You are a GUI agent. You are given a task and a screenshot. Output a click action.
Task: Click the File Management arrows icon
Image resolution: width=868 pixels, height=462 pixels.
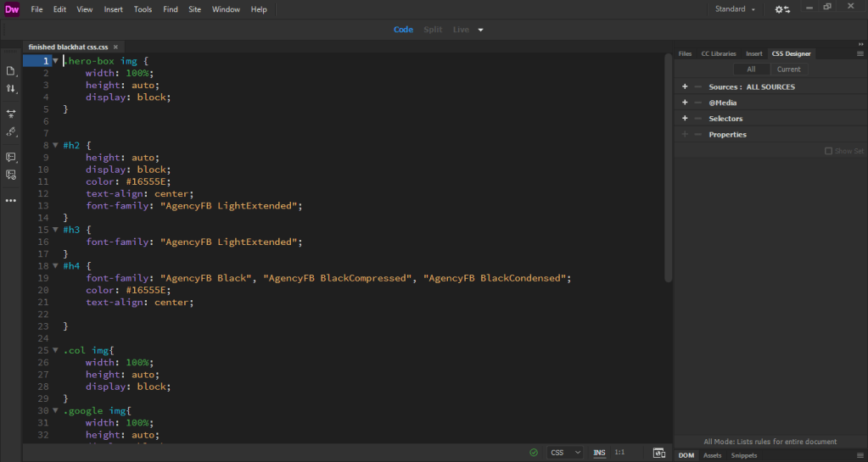11,88
